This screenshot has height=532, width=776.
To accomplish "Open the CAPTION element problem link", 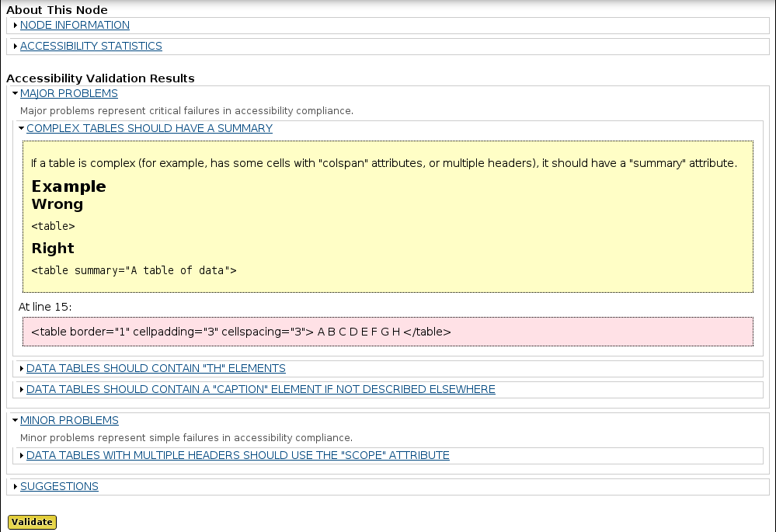I will [261, 389].
